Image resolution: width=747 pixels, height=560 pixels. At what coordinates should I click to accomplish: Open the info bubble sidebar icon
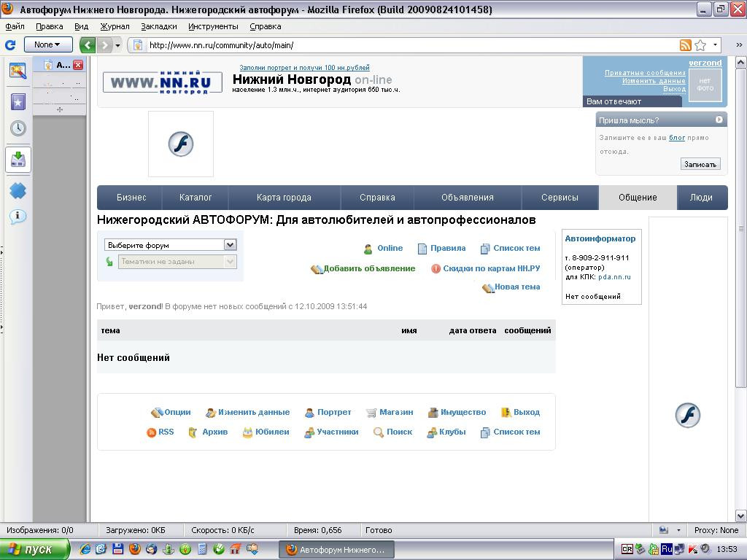(18, 217)
